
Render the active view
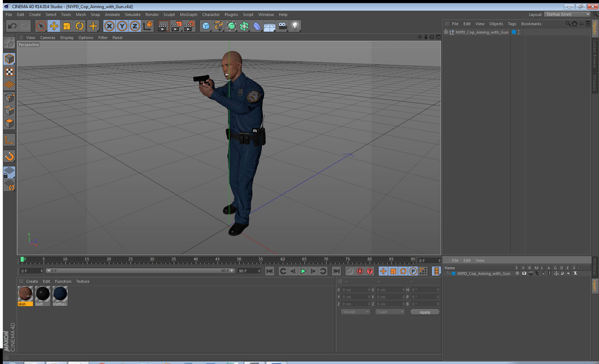163,26
